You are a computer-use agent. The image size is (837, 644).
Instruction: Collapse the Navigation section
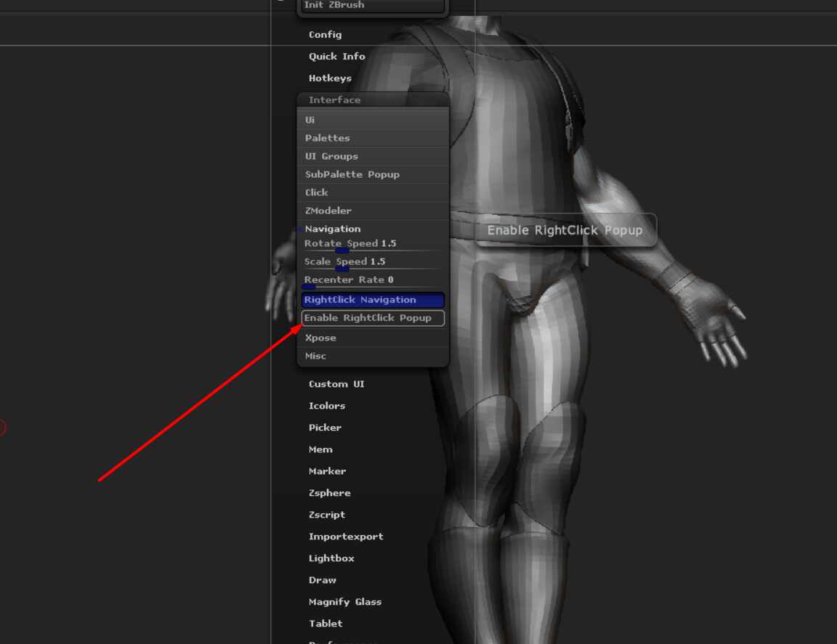pyautogui.click(x=332, y=229)
